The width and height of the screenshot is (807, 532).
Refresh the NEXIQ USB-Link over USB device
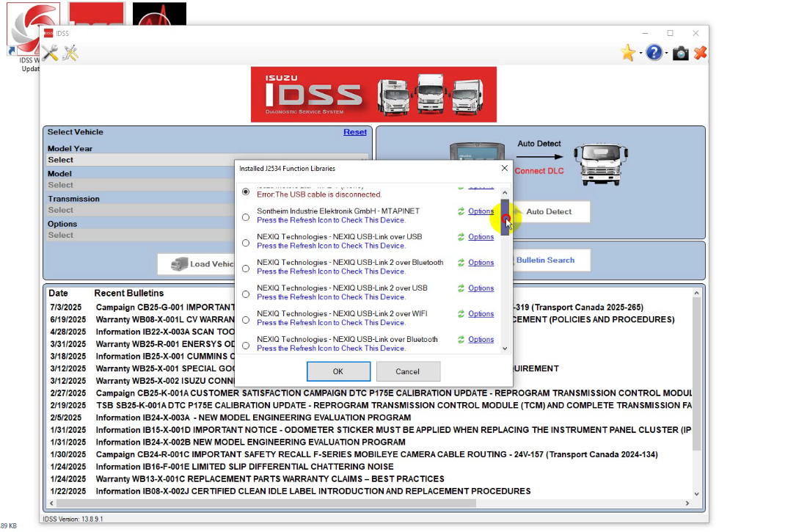pos(461,237)
